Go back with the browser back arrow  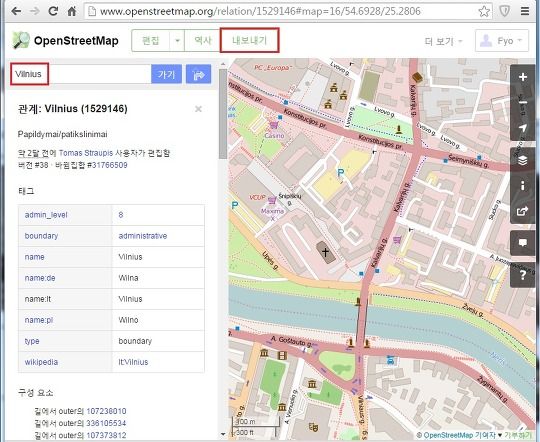click(16, 11)
